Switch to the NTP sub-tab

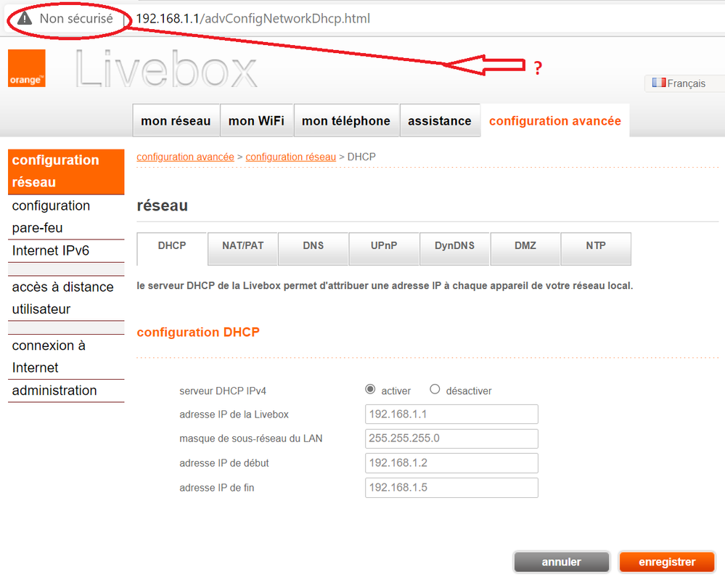pyautogui.click(x=596, y=248)
